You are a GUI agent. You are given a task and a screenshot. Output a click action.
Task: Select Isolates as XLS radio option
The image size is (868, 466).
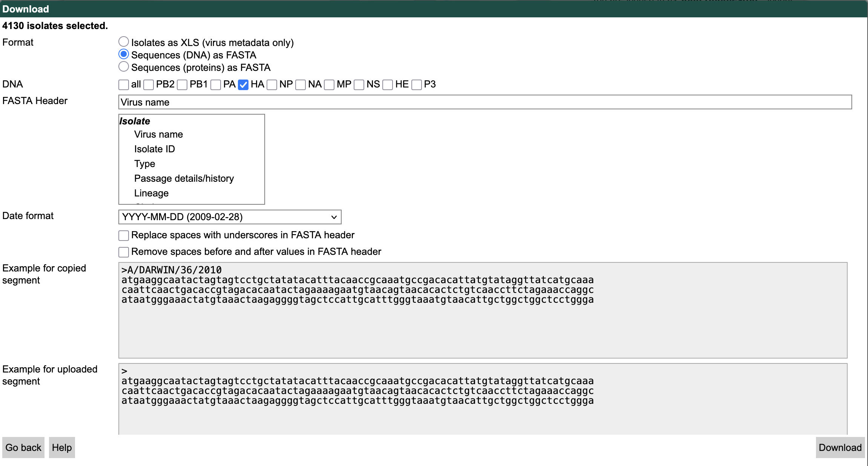click(123, 41)
